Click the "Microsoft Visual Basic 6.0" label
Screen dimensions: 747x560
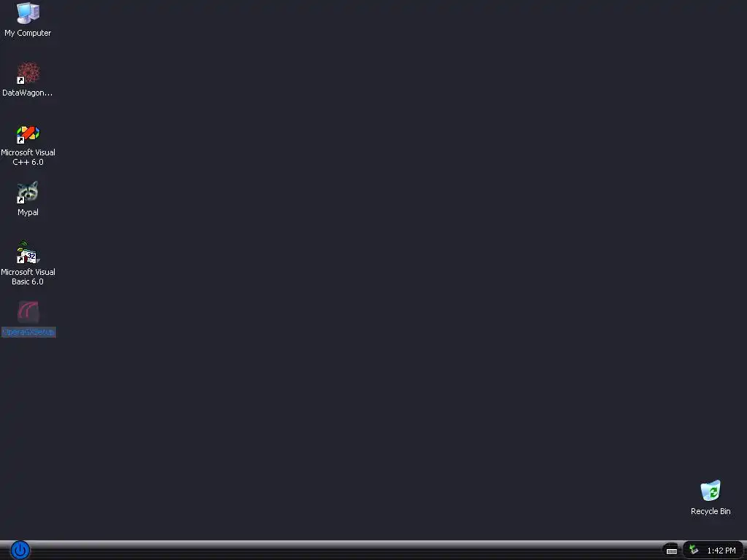[28, 276]
